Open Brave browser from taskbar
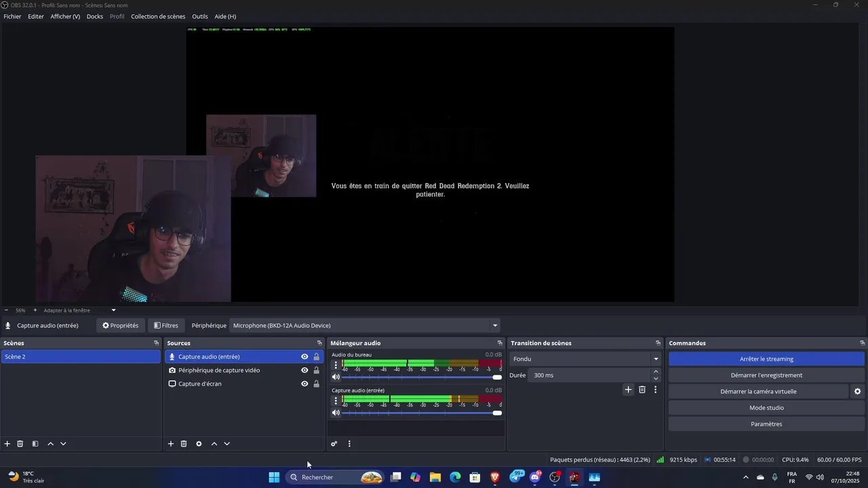This screenshot has width=868, height=488. click(495, 477)
